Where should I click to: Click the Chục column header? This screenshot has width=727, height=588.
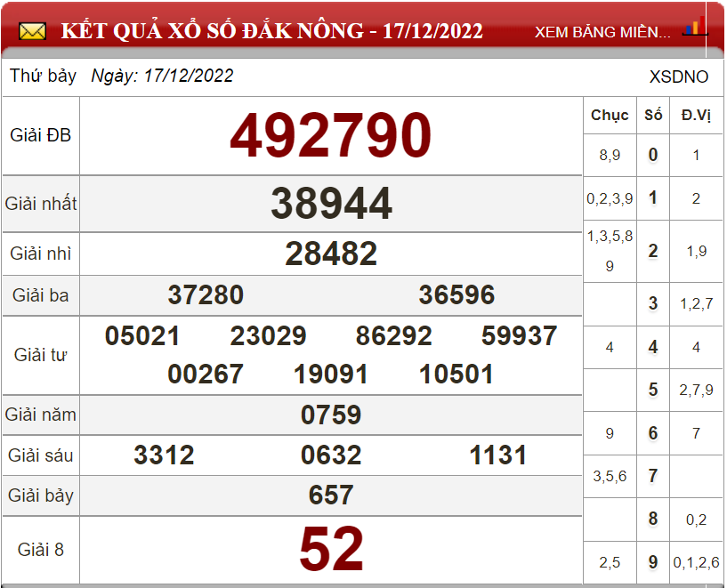(610, 116)
